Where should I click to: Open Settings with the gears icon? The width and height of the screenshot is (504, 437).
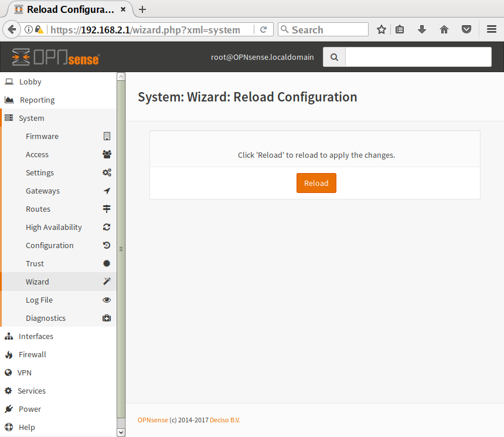40,172
